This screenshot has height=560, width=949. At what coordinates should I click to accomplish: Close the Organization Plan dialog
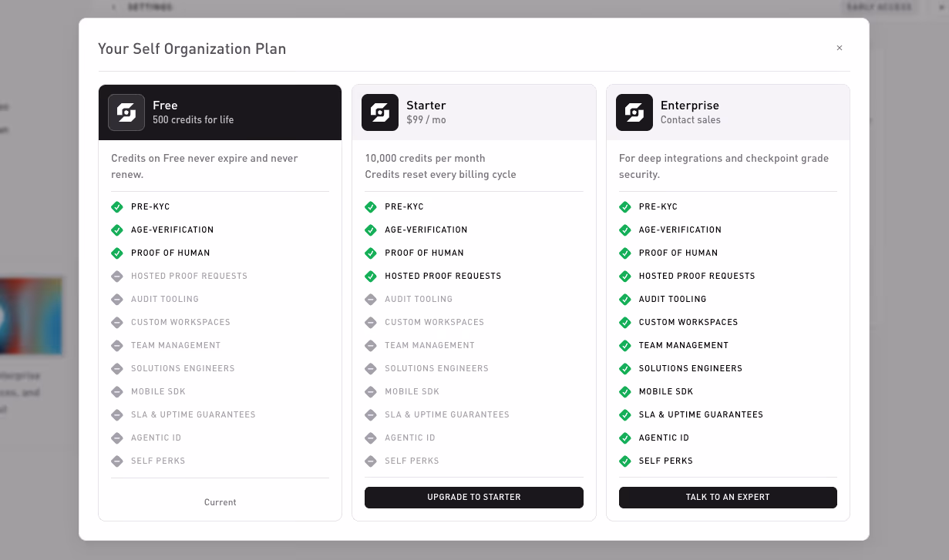840,48
